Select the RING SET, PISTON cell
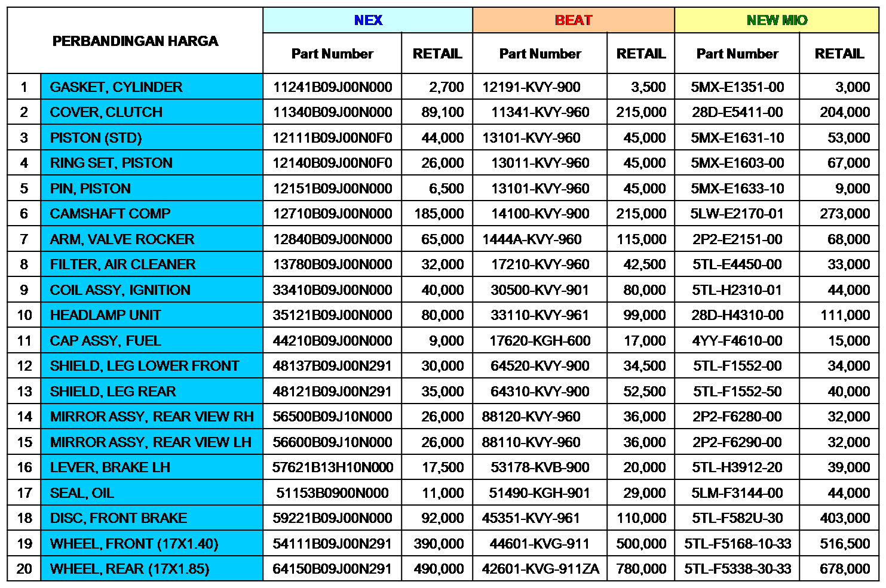This screenshot has width=886, height=588. (x=152, y=163)
